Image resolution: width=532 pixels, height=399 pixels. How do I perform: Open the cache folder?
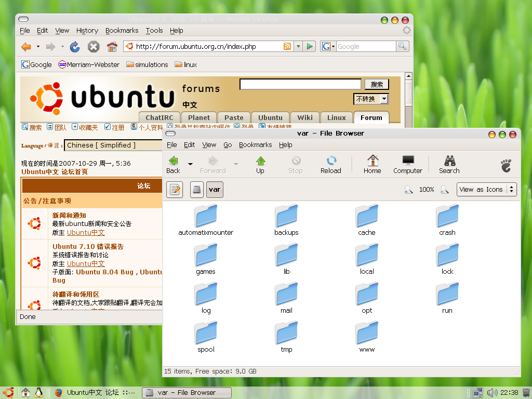pyautogui.click(x=367, y=220)
